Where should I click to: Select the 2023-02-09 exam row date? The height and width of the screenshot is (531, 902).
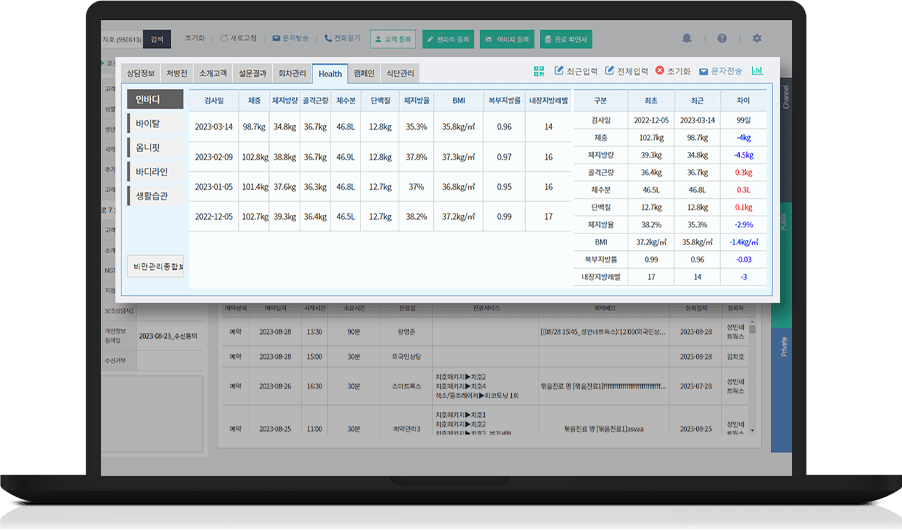pos(213,156)
